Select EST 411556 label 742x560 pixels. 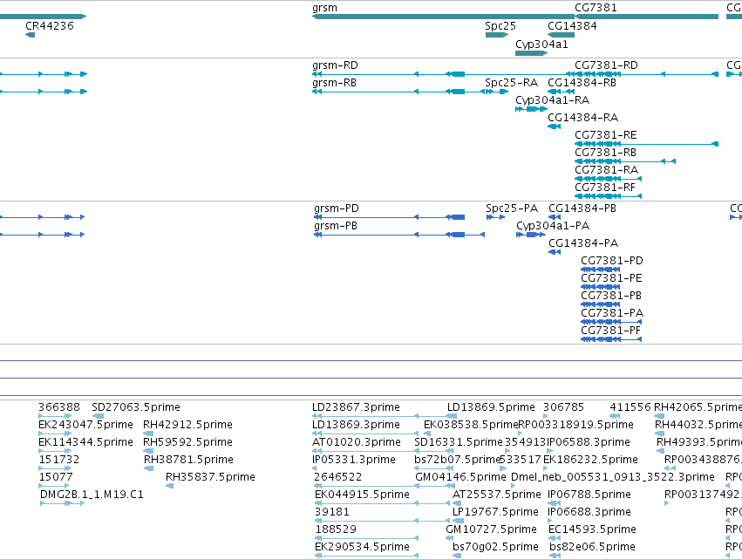[630, 407]
